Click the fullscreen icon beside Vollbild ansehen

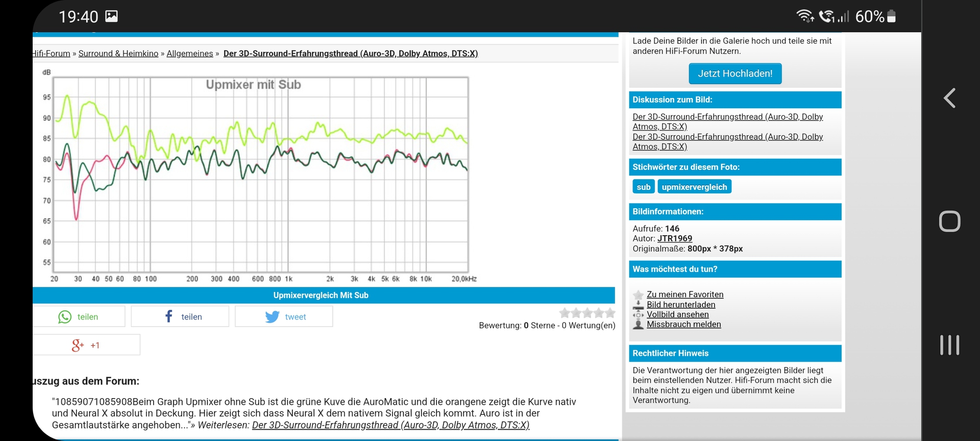coord(638,314)
